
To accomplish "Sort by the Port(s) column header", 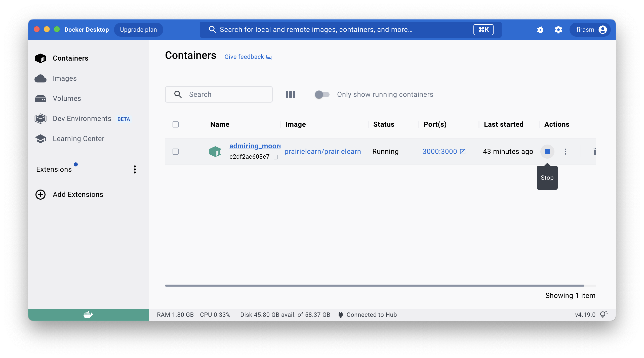I will point(435,124).
